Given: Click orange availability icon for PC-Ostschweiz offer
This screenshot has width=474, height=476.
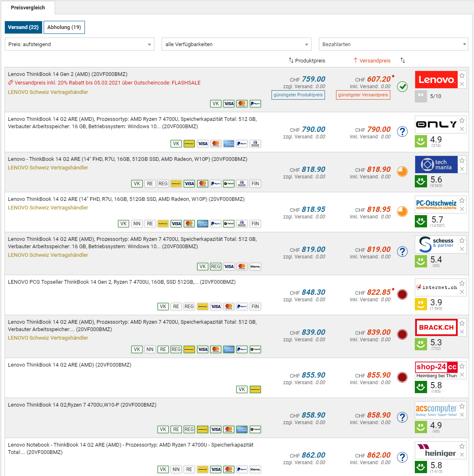Looking at the screenshot, I should pyautogui.click(x=402, y=211).
